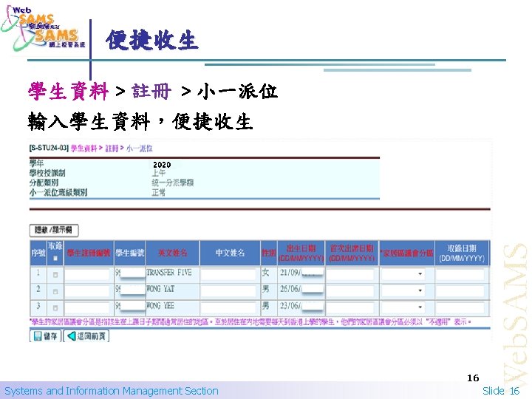Click 首次出席日期 field for WONG YAT
Viewport: 532px width, 399px height.
(350, 291)
